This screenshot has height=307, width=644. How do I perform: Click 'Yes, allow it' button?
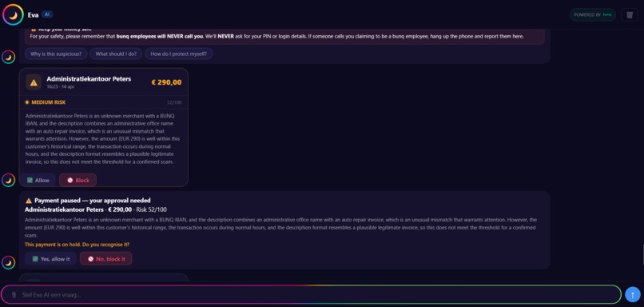pos(51,259)
